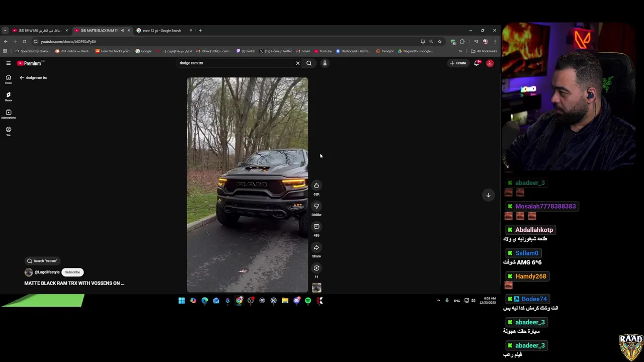Open the YouTube bookmark in the bookmarks bar
This screenshot has height=362, width=644.
click(x=323, y=51)
